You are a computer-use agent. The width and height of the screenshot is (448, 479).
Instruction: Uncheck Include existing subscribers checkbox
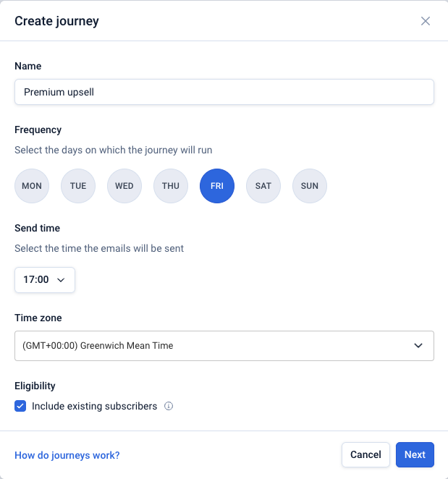[x=20, y=407]
